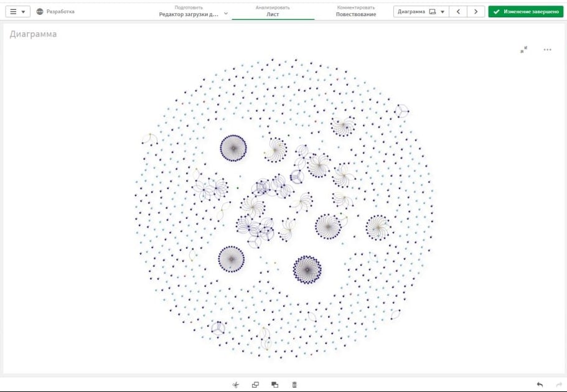Image resolution: width=567 pixels, height=392 pixels.
Task: Click the Изменение завершено button
Action: [x=526, y=12]
